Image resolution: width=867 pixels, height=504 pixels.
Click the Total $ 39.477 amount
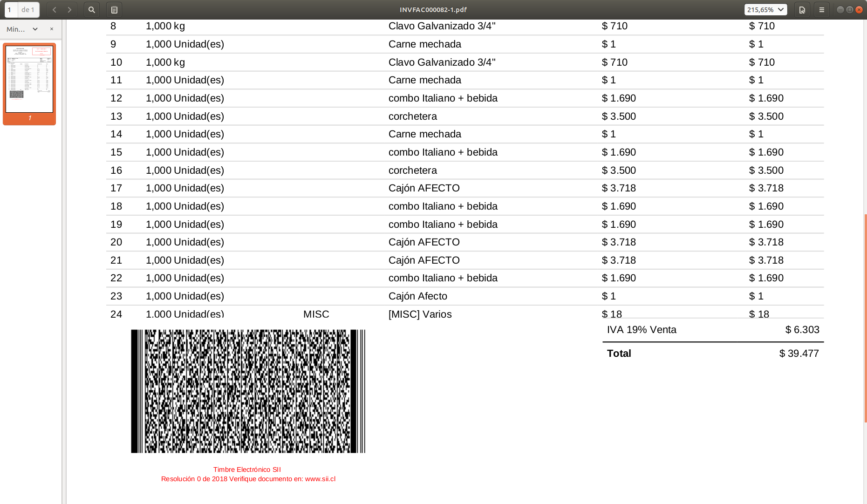pos(799,353)
